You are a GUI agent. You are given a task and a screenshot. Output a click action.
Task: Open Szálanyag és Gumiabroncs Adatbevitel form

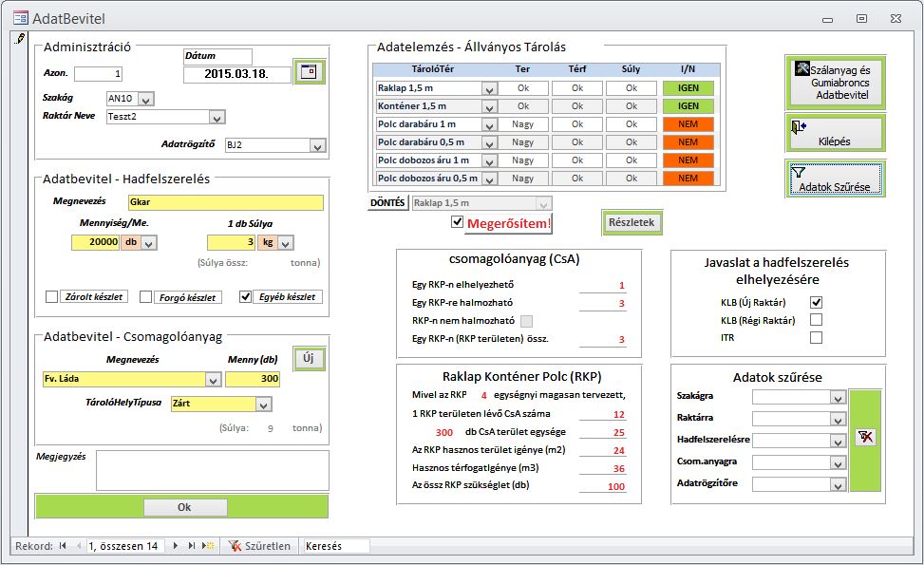coord(835,82)
